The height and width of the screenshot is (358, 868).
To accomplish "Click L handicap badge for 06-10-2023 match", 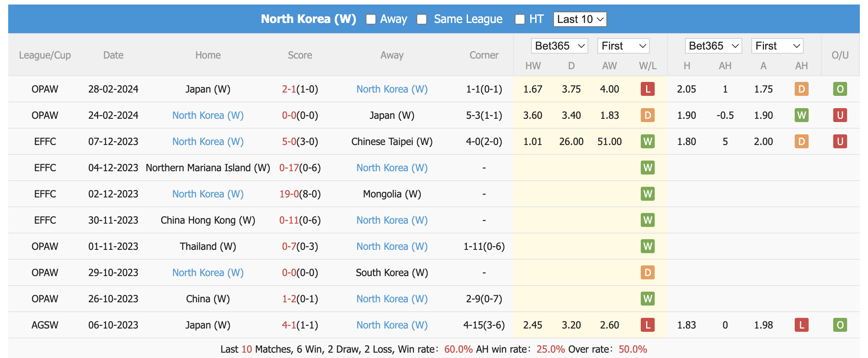I will click(x=802, y=325).
